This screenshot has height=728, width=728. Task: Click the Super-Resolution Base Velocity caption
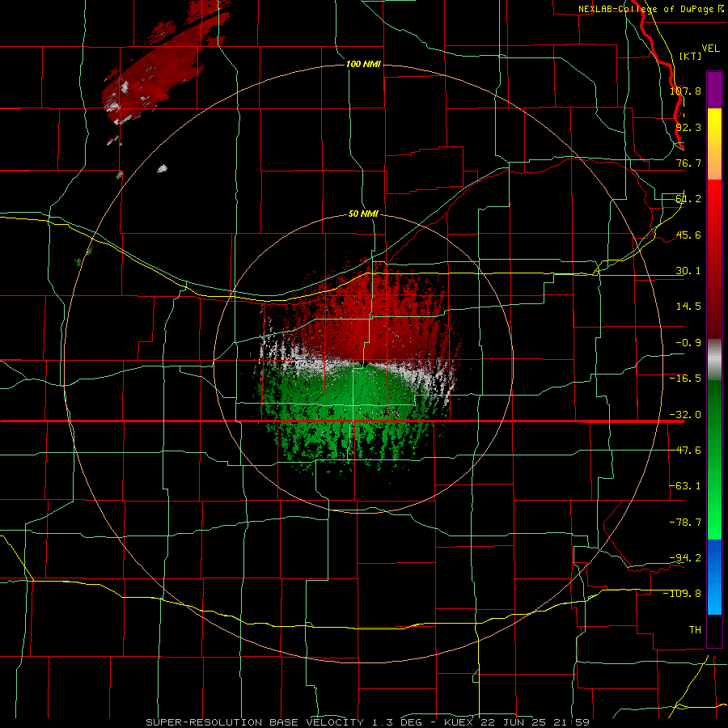[x=368, y=722]
